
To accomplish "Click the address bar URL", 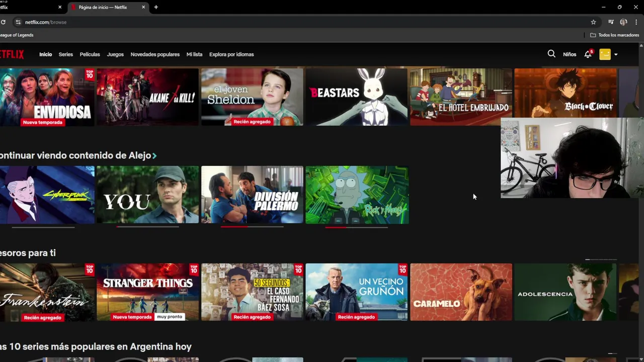I will pyautogui.click(x=46, y=22).
